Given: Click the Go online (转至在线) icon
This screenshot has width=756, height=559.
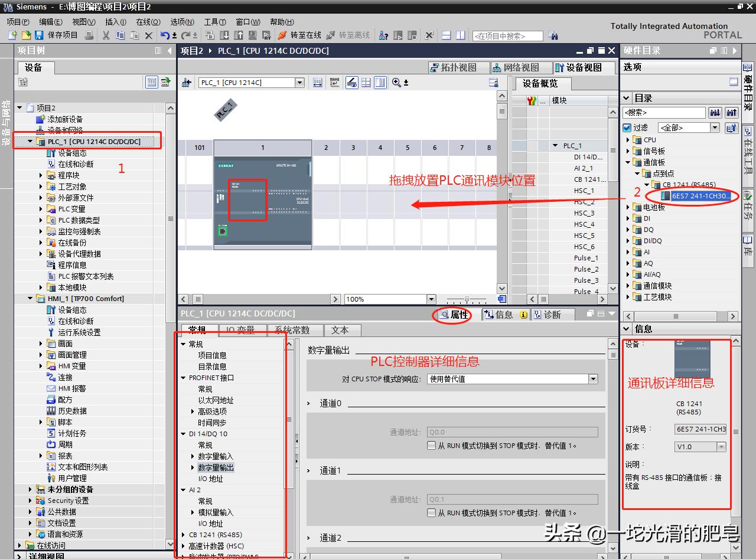Looking at the screenshot, I should 282,35.
